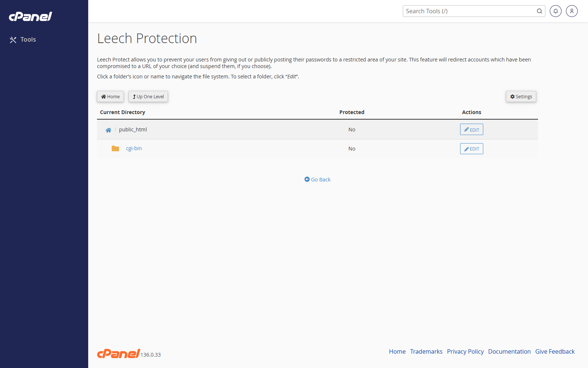Edit the cgi-bin directory
This screenshot has height=368, width=588.
tap(472, 149)
